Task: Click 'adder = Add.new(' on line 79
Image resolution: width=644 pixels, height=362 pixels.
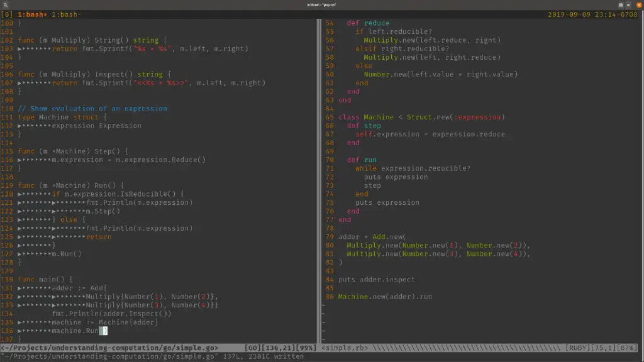Action: pyautogui.click(x=372, y=237)
